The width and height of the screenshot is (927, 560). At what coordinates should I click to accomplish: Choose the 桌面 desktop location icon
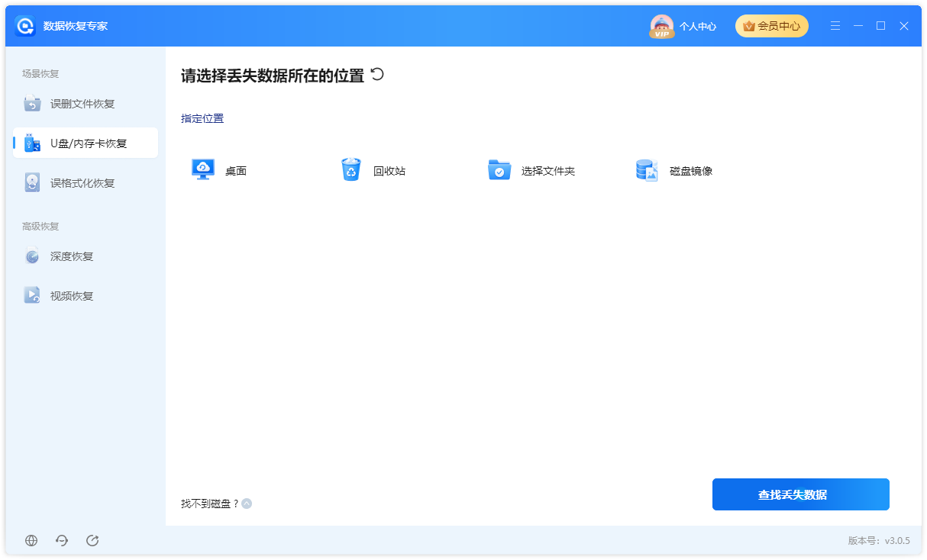203,170
